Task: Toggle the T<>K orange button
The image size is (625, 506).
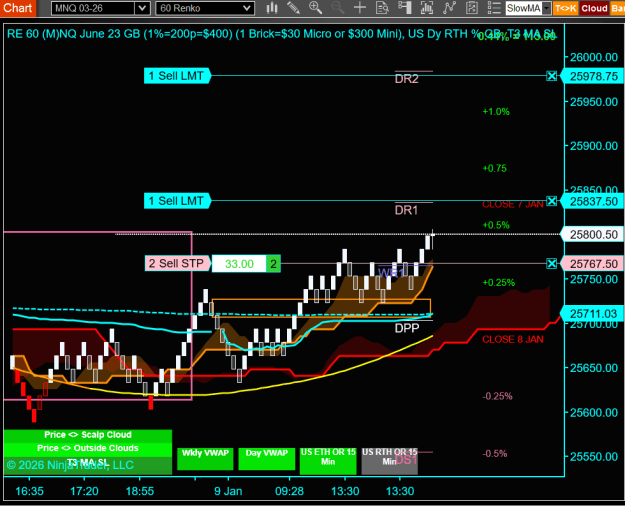Action: 565,8
